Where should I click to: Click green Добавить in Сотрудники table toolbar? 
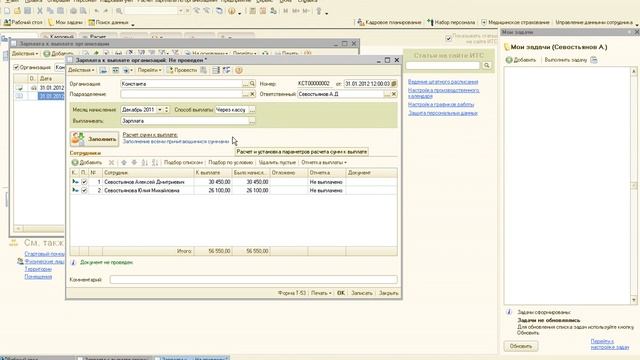(87, 162)
